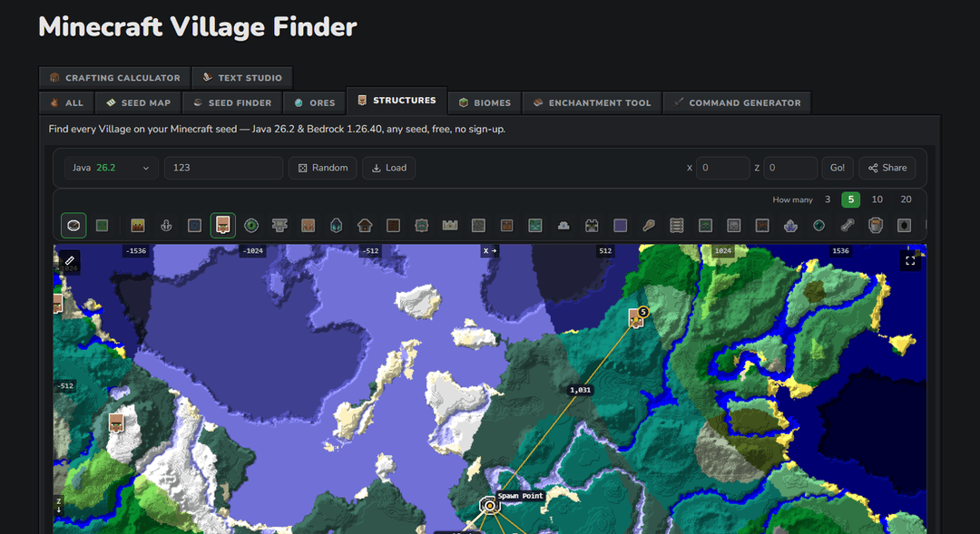980x534 pixels.
Task: Click the pencil edit icon on map
Action: pyautogui.click(x=69, y=260)
